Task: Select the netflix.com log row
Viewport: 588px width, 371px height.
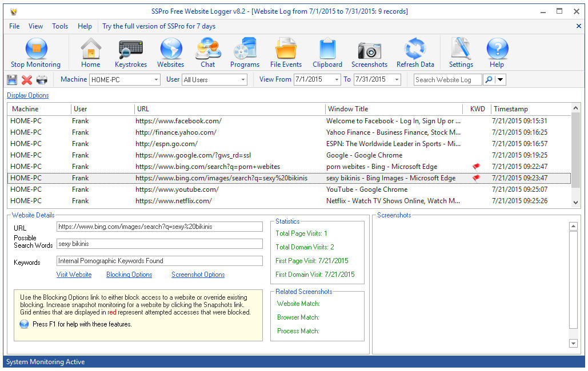Action: (x=173, y=201)
